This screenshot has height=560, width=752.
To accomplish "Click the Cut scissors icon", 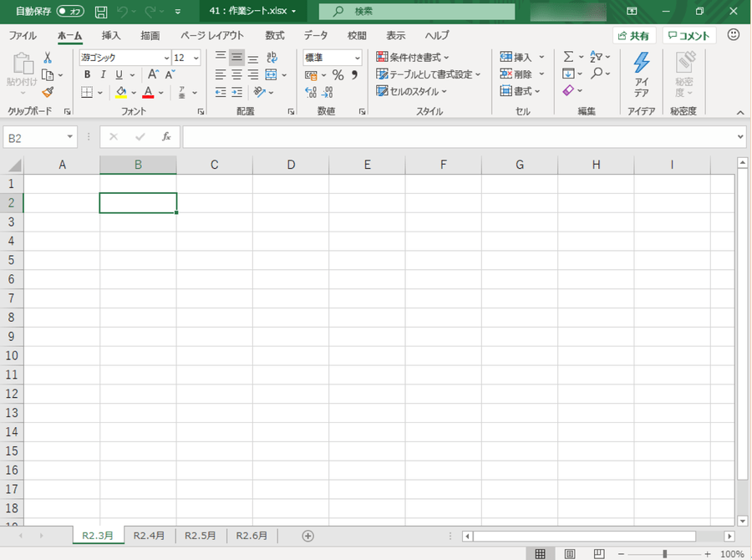I will [48, 58].
